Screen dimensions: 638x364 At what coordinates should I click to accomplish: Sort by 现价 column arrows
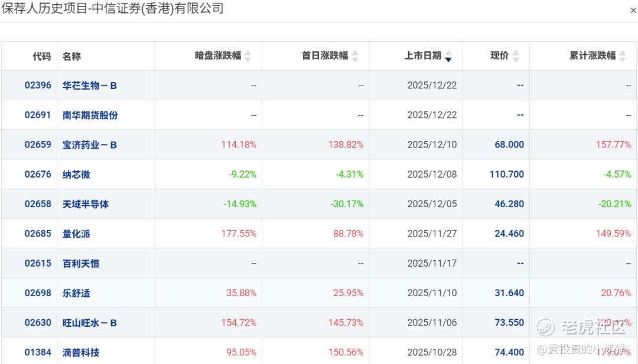click(x=516, y=56)
